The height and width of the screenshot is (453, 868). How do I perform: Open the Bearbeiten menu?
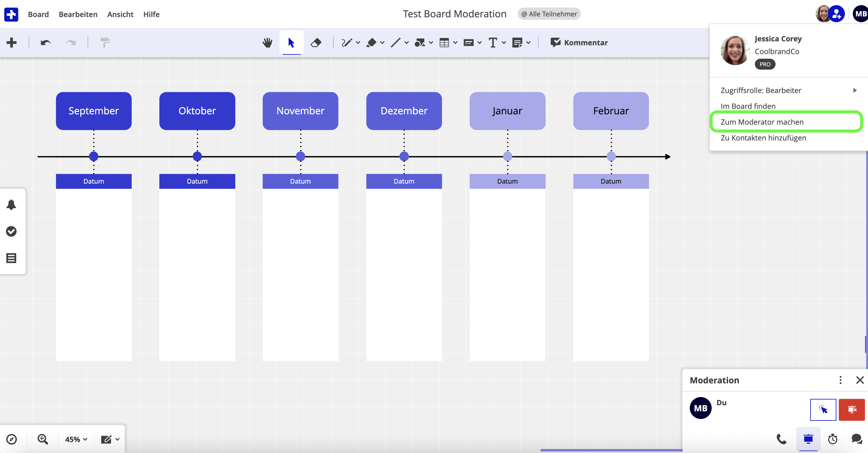tap(78, 14)
